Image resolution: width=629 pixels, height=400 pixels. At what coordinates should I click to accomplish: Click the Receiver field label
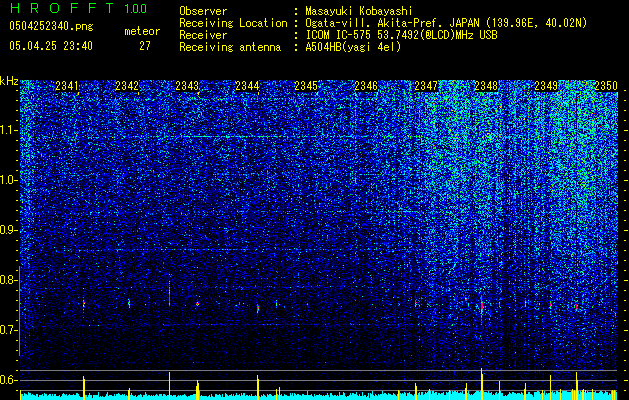click(x=203, y=35)
